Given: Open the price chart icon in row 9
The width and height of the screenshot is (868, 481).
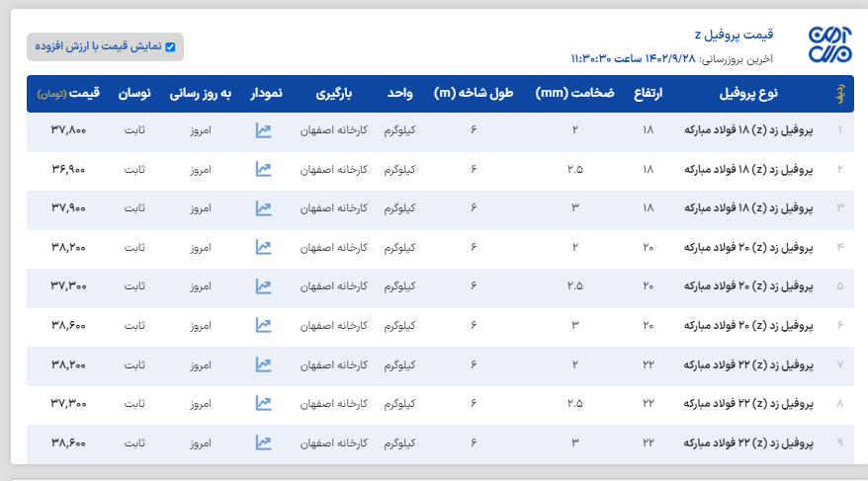Looking at the screenshot, I should (x=263, y=442).
